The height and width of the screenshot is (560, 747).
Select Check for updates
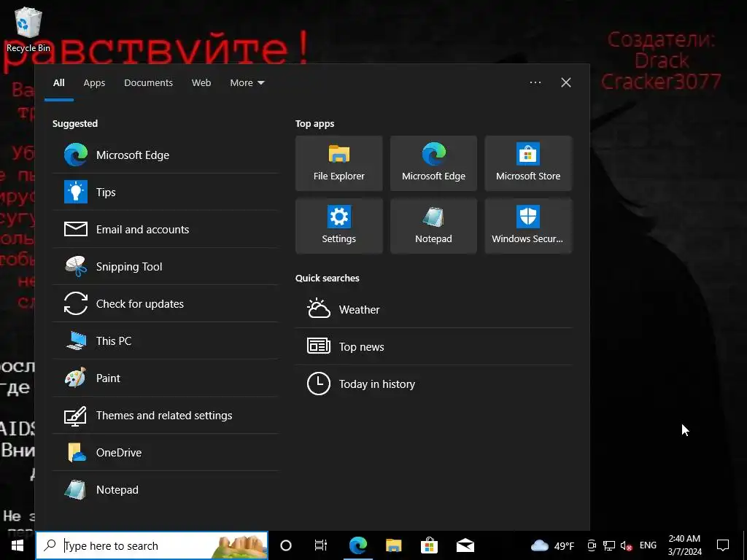click(165, 303)
